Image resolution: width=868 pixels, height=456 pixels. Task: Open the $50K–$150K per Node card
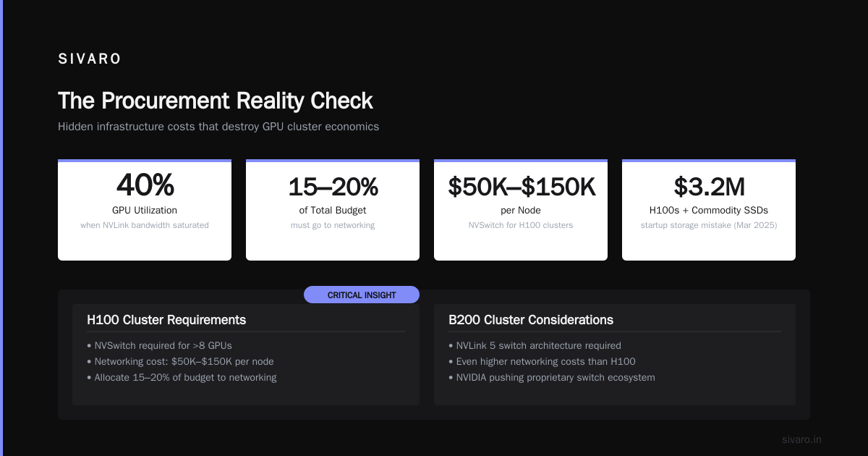[x=521, y=210]
